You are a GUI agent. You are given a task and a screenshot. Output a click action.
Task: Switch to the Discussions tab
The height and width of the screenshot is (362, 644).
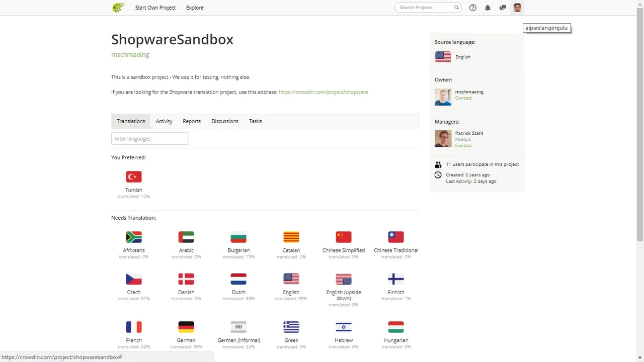pos(225,121)
